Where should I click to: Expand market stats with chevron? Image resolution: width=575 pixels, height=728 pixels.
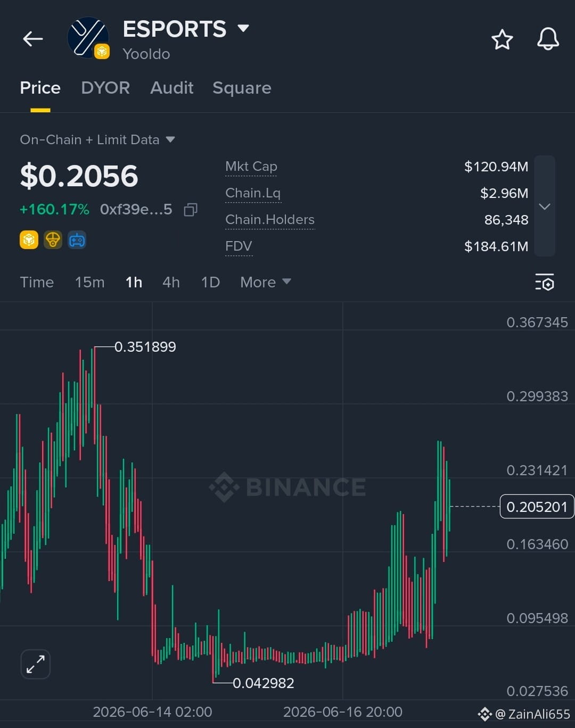[x=545, y=206]
